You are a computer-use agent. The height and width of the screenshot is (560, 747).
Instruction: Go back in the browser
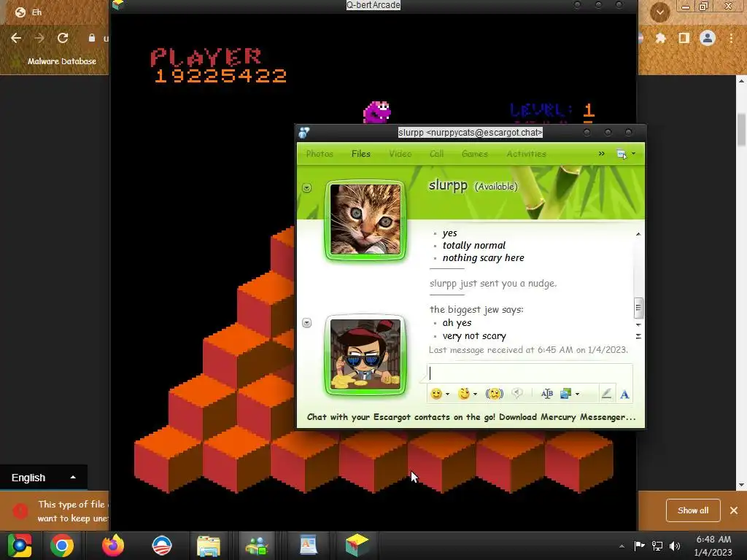16,38
